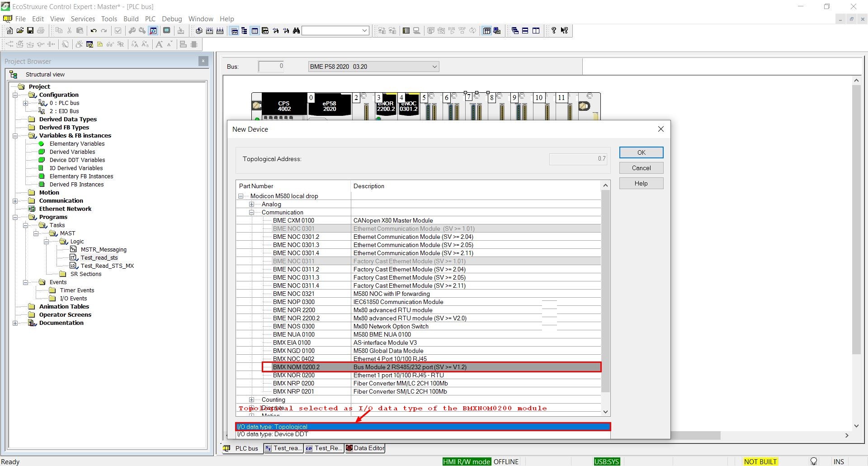Click the Topological Address field
Viewport: 868px width, 466px height.
pos(578,159)
